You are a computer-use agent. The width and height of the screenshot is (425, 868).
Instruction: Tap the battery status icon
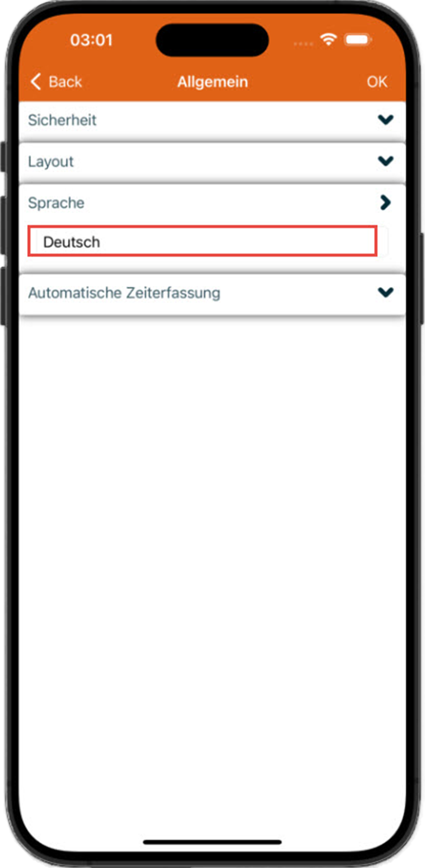[359, 40]
